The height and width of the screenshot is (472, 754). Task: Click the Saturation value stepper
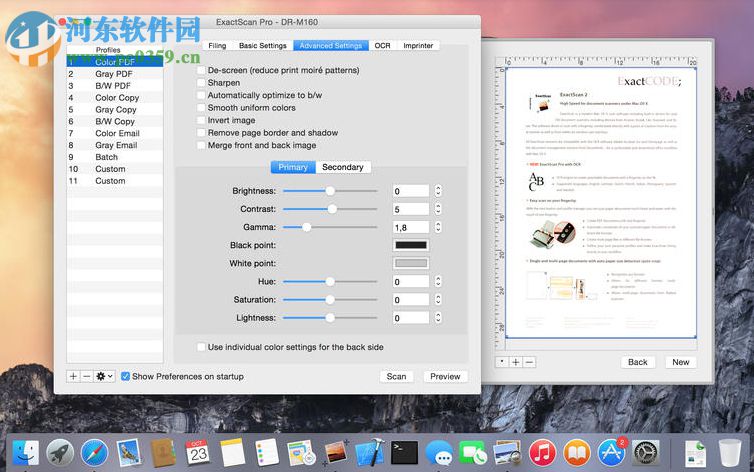pos(438,300)
